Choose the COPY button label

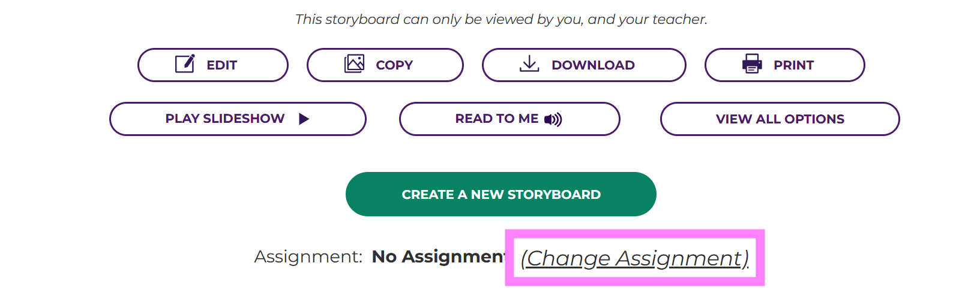coord(394,65)
